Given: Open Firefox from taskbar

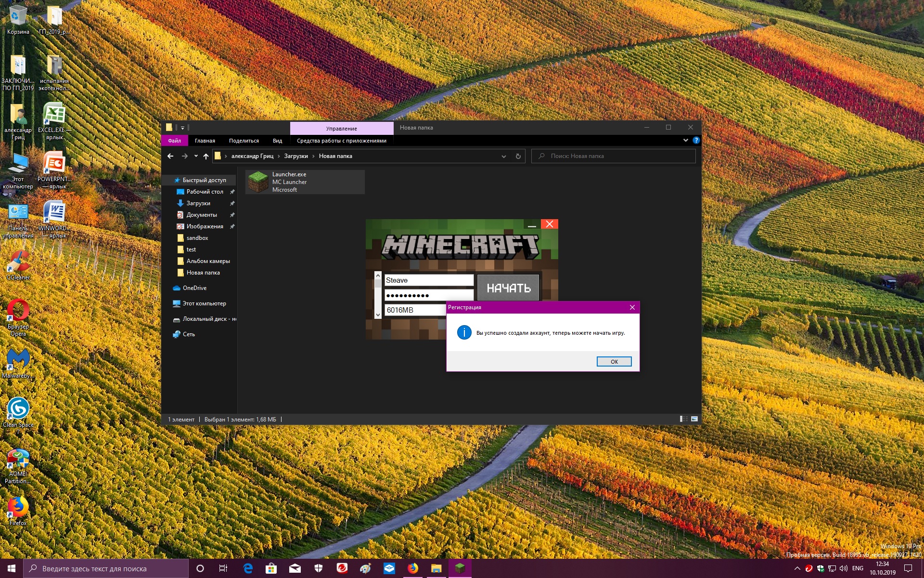Looking at the screenshot, I should [x=413, y=568].
